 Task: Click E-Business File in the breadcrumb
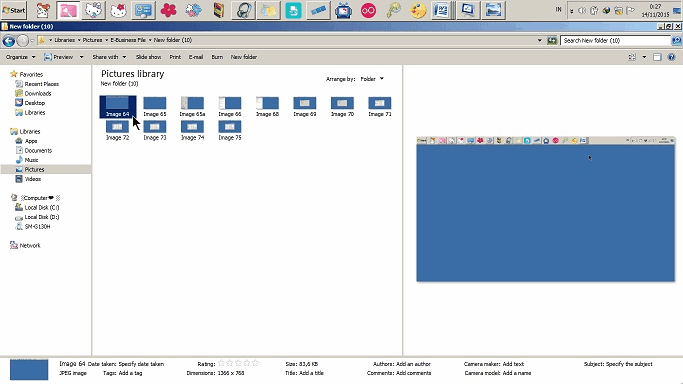pyautogui.click(x=128, y=40)
